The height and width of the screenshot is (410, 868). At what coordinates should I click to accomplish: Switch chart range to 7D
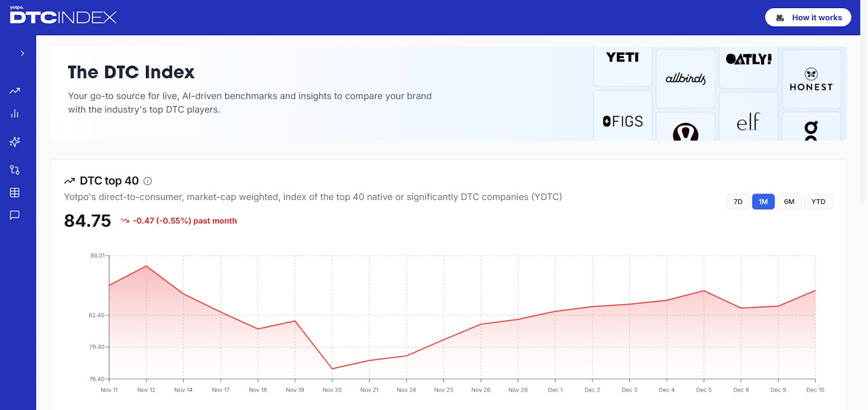[738, 202]
